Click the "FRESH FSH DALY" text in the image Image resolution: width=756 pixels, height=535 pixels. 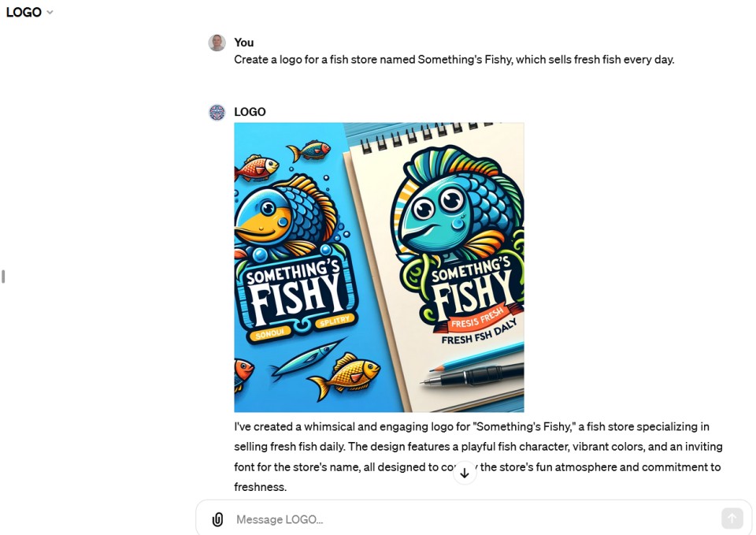pos(478,333)
